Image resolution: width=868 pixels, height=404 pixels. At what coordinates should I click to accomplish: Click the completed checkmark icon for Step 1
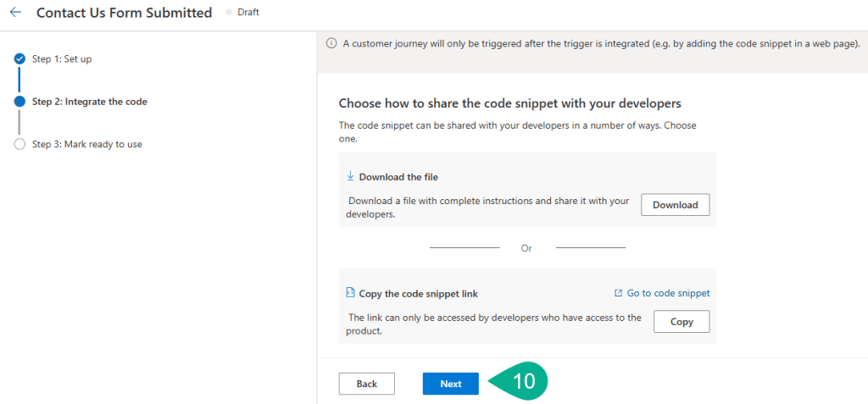tap(19, 59)
